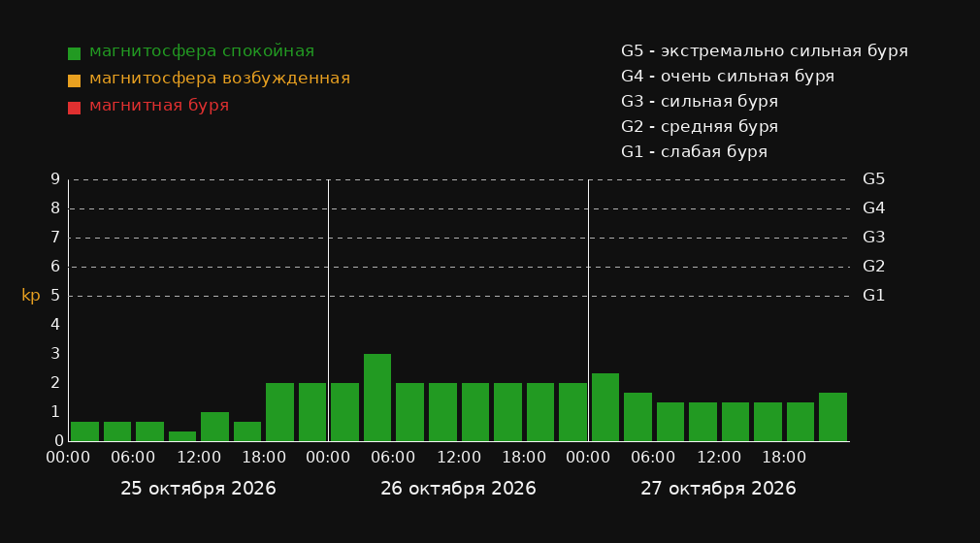
Task: Click the 06:00 tick label under 26 October
Action: point(393,458)
